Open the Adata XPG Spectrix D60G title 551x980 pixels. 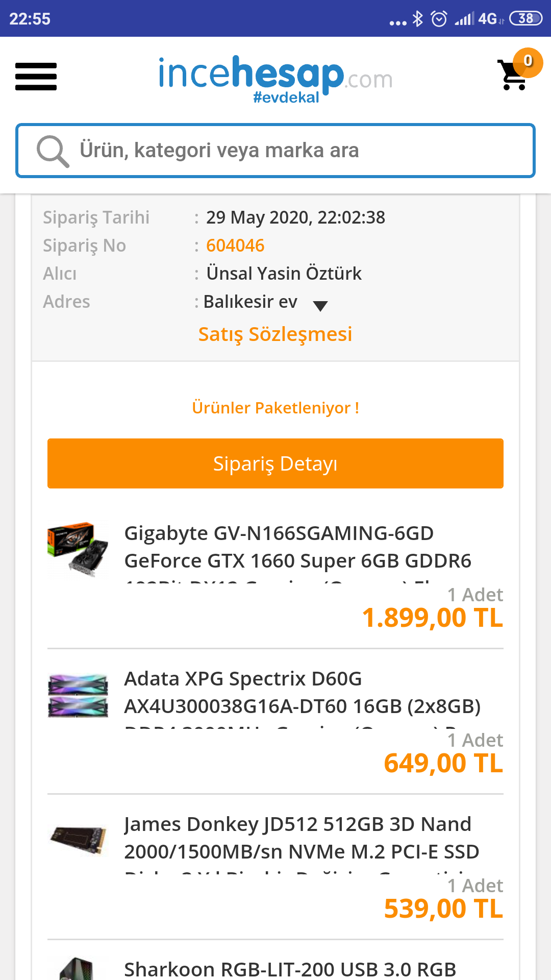[302, 693]
